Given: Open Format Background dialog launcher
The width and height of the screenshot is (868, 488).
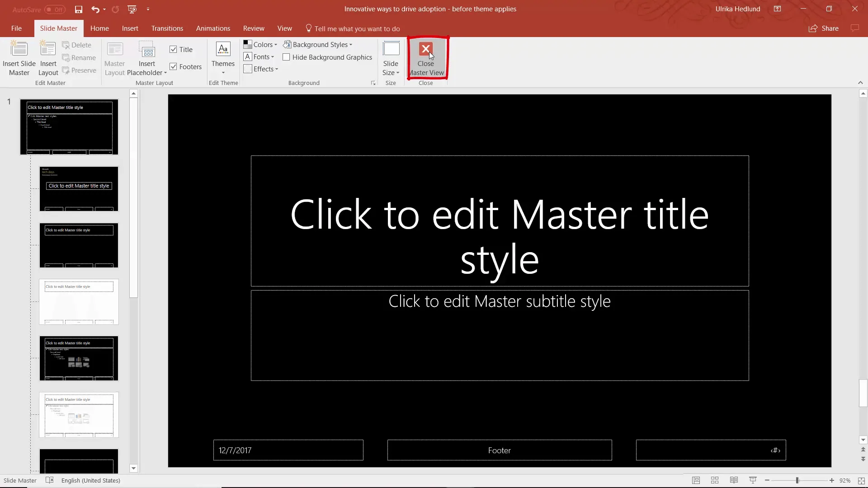Looking at the screenshot, I should 373,83.
